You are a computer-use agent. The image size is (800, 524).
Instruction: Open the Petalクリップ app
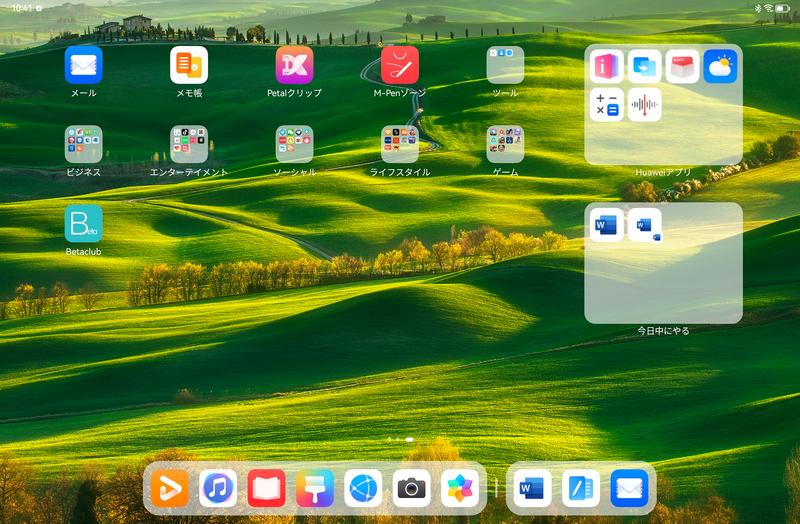click(294, 65)
